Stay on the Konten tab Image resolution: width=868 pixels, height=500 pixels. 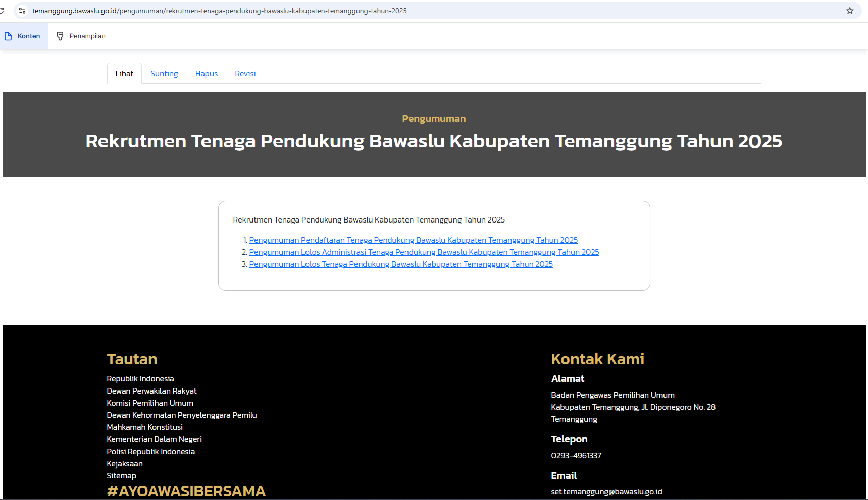click(x=29, y=36)
